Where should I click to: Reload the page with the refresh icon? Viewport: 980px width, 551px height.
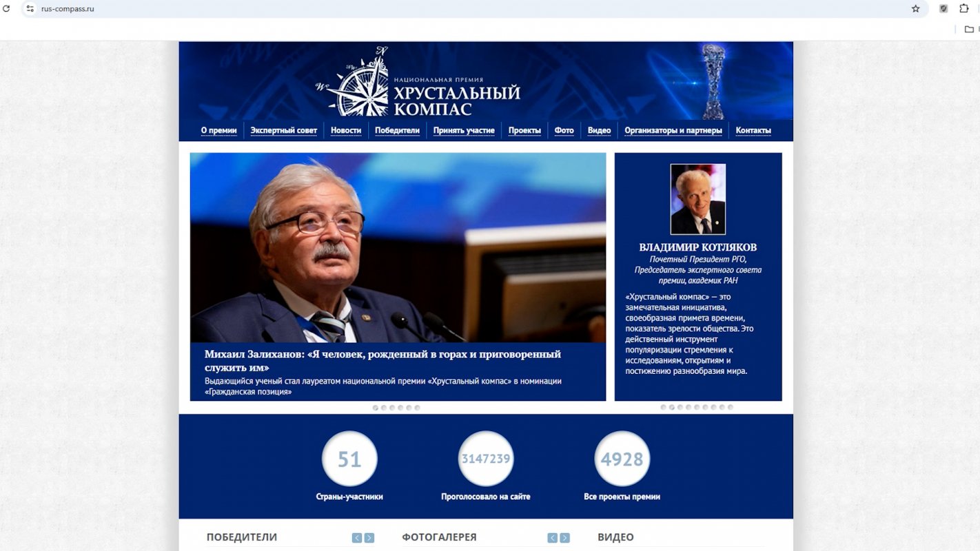(6, 9)
